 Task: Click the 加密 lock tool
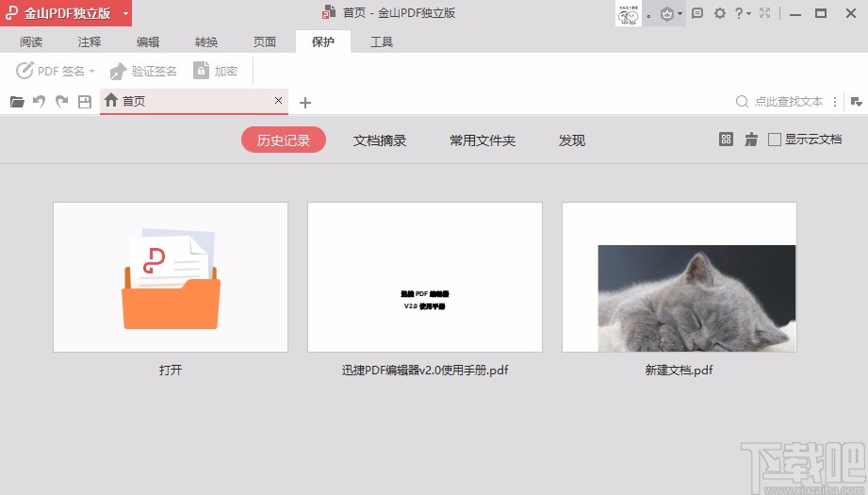pos(215,71)
